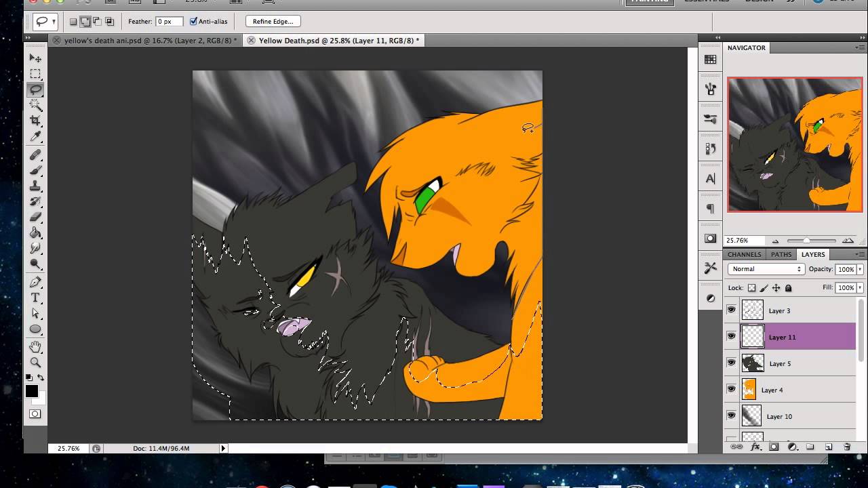Lock transparent pixels
This screenshot has width=868, height=488.
751,288
